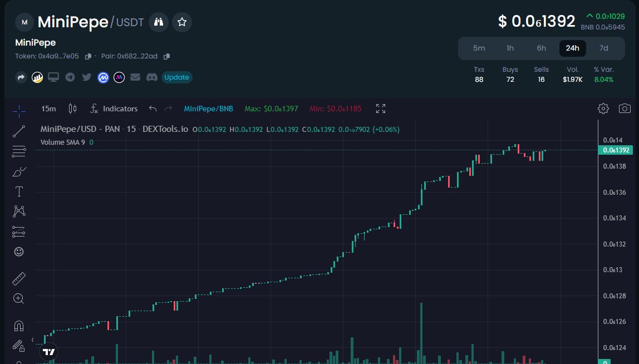Copy the pair address

[x=166, y=56]
